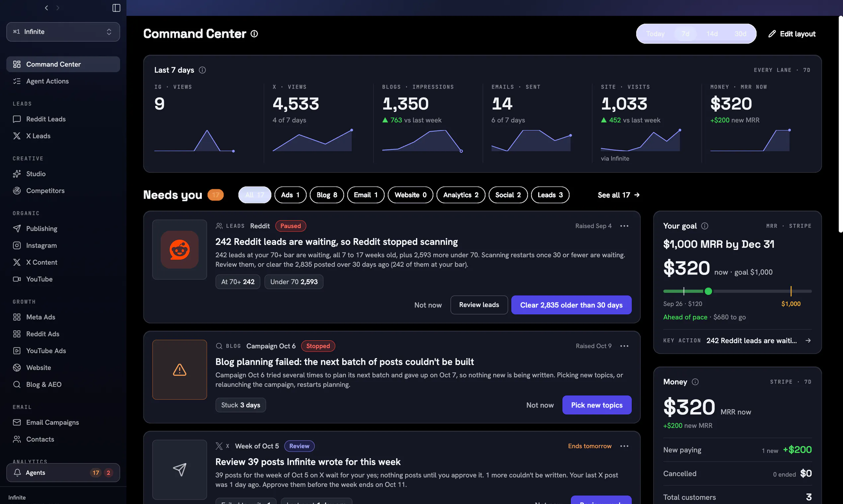Select the Today time range
The height and width of the screenshot is (504, 843).
click(x=655, y=33)
